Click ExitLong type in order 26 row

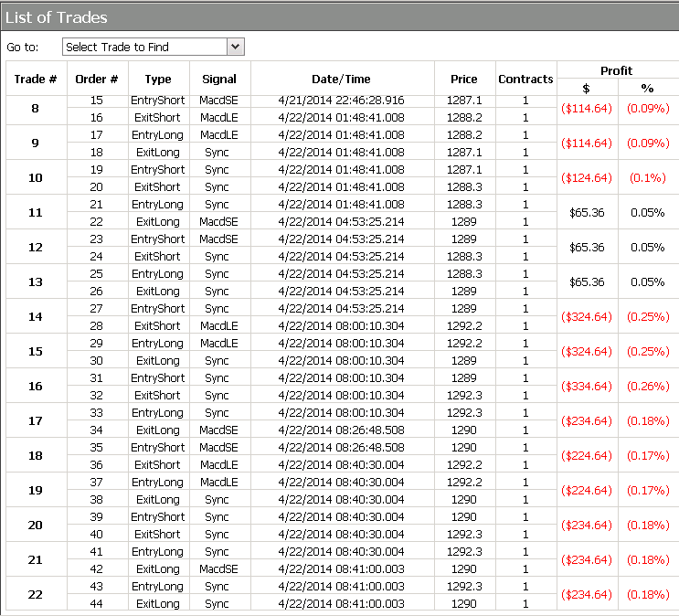158,292
